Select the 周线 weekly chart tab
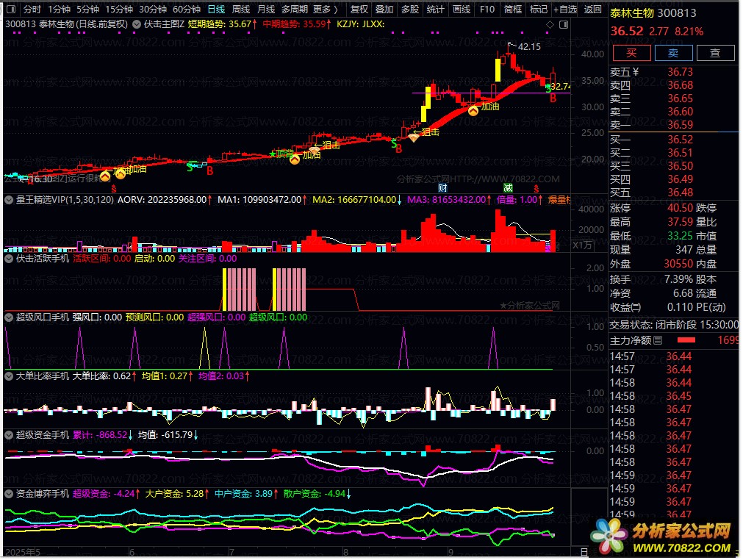The image size is (743, 560). point(241,9)
